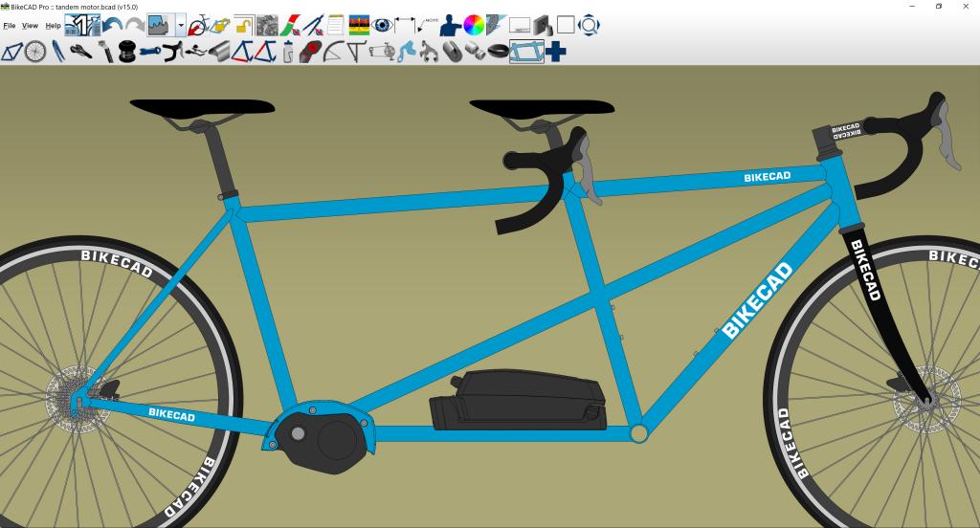Click the frame with red seat stay icon
Viewport: 980px width, 528px height.
[x=266, y=52]
